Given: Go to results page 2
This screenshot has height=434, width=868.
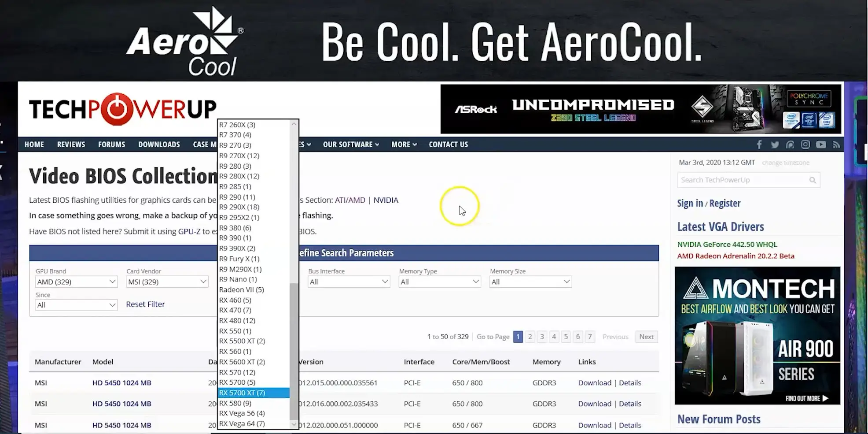Looking at the screenshot, I should [530, 337].
